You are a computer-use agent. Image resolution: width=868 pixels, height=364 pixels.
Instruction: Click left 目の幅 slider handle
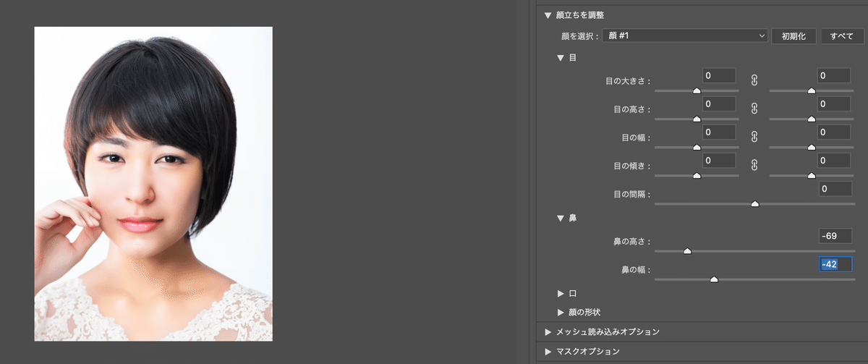[x=697, y=147]
